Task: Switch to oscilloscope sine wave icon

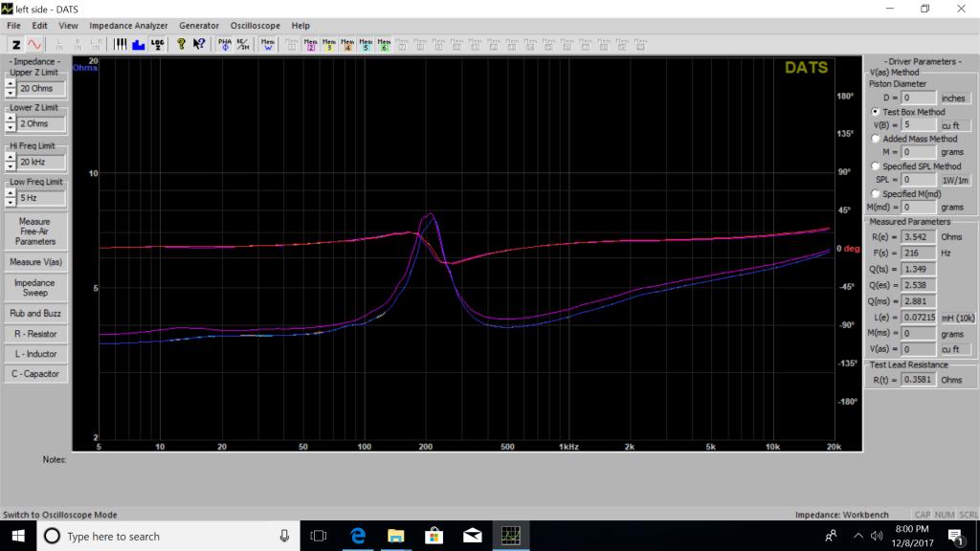Action: (x=34, y=44)
